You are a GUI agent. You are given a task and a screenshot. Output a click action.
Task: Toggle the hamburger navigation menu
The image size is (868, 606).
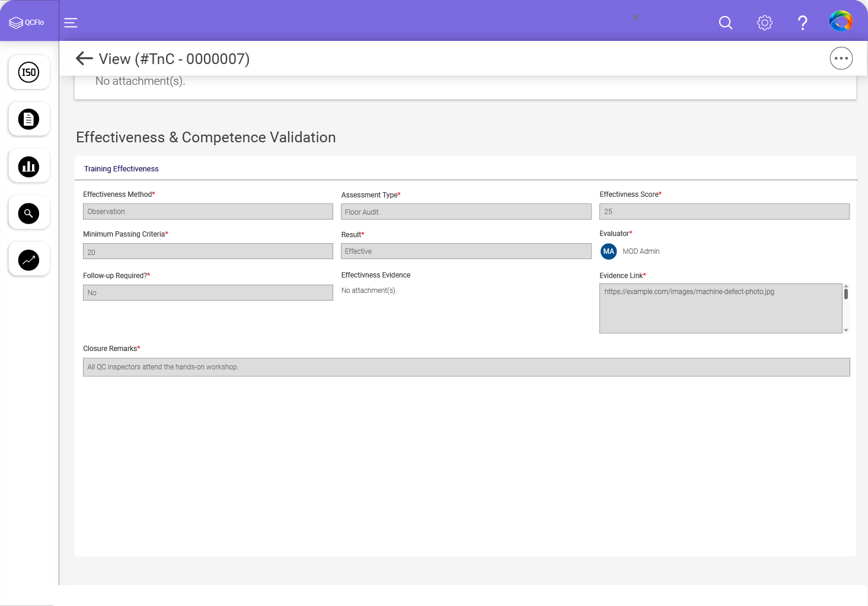tap(71, 23)
